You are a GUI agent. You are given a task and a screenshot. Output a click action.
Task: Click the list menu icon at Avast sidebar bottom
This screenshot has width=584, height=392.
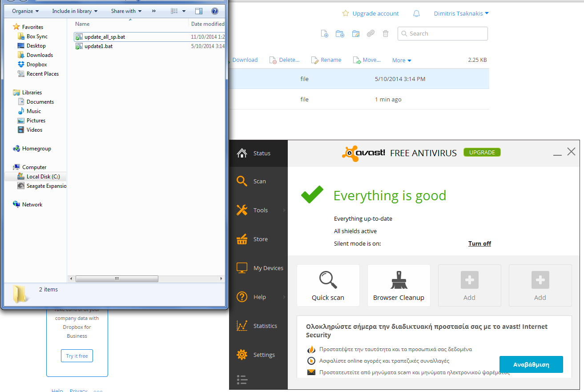pos(242,380)
